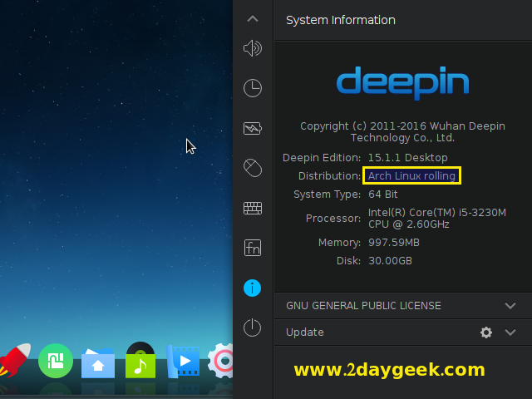532x399 pixels.
Task: Click the 30.00GB disk value
Action: coord(390,260)
